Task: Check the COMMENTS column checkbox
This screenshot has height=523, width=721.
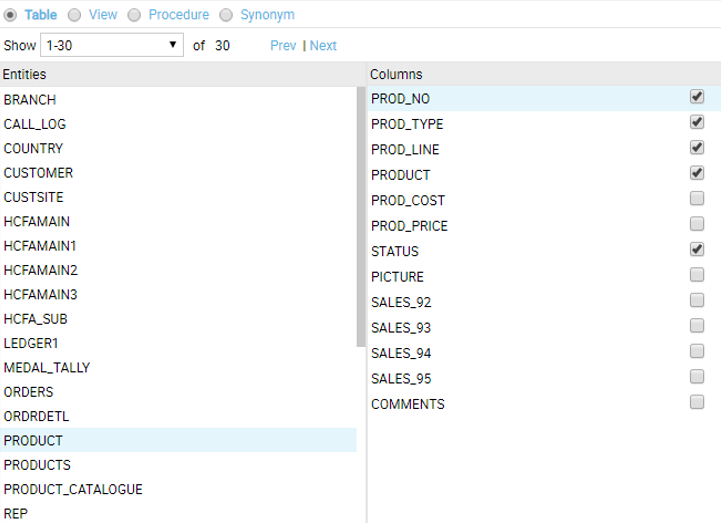Action: 697,402
